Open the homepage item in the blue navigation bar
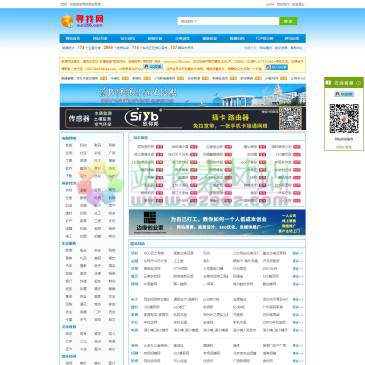Screen dimensions: 365x365 tap(73, 38)
